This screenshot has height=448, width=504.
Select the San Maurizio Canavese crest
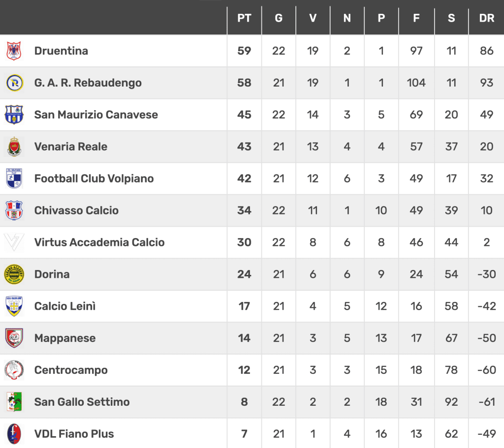[14, 114]
